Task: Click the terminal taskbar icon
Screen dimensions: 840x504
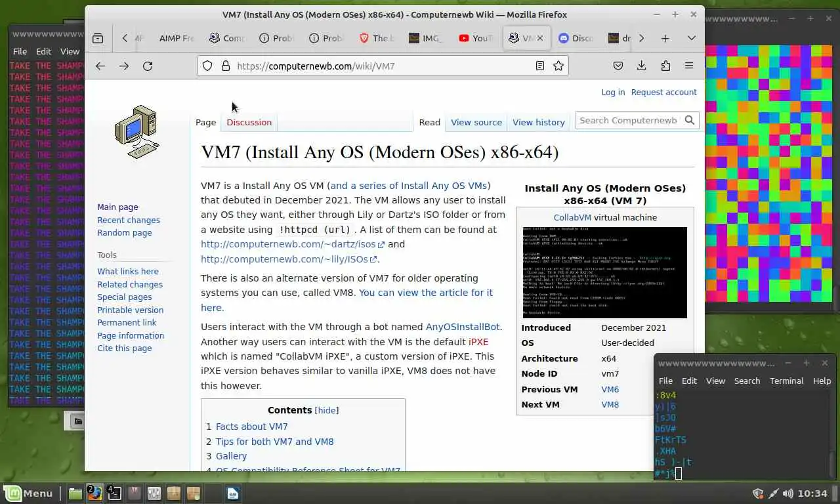Action: coord(115,493)
